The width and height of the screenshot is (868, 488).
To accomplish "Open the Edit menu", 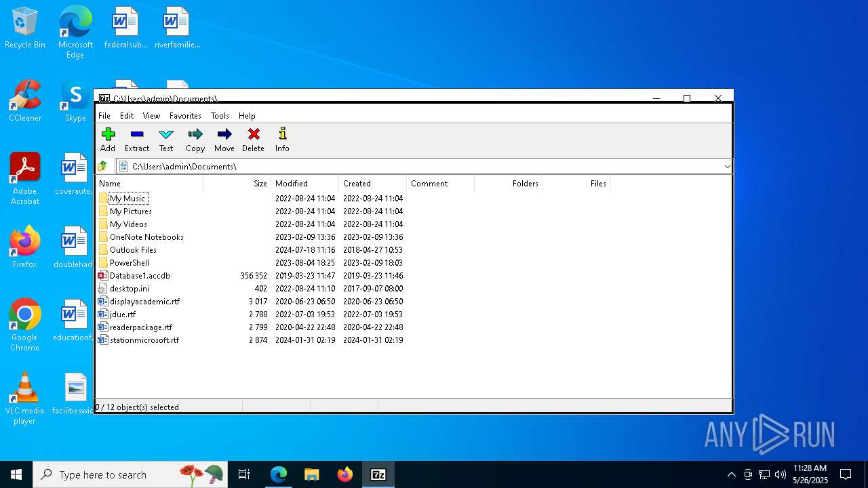I will (127, 116).
